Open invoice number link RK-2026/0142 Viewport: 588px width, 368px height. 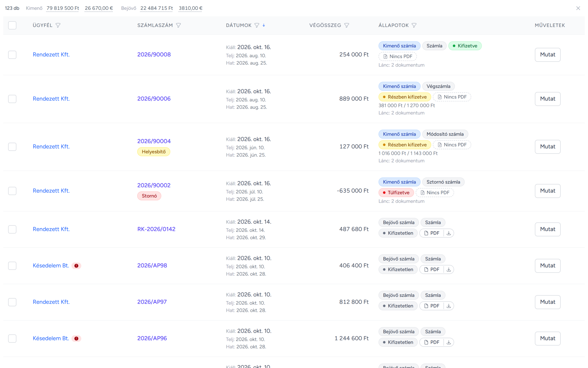coord(156,229)
